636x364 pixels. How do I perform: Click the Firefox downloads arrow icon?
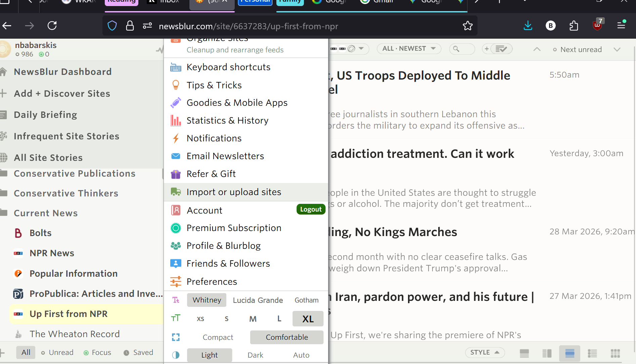528,26
